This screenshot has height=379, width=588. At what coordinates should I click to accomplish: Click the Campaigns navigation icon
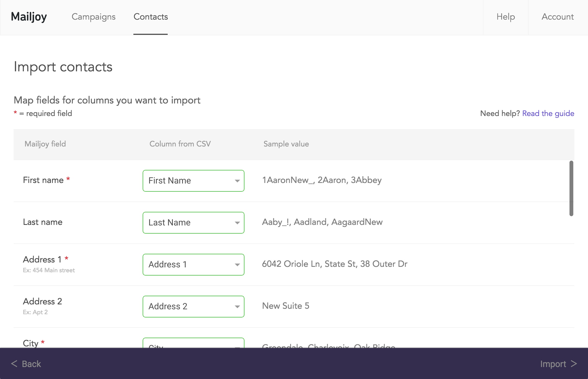[93, 16]
